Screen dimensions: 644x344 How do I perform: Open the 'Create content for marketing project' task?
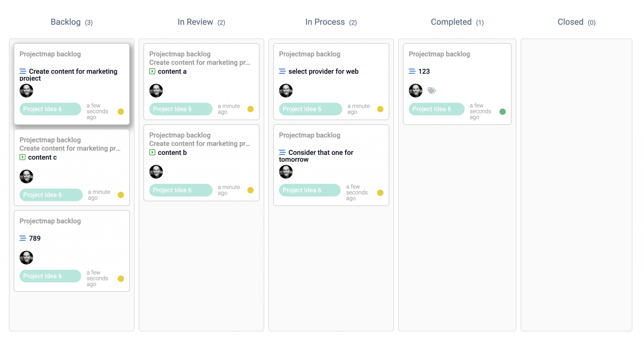68,75
